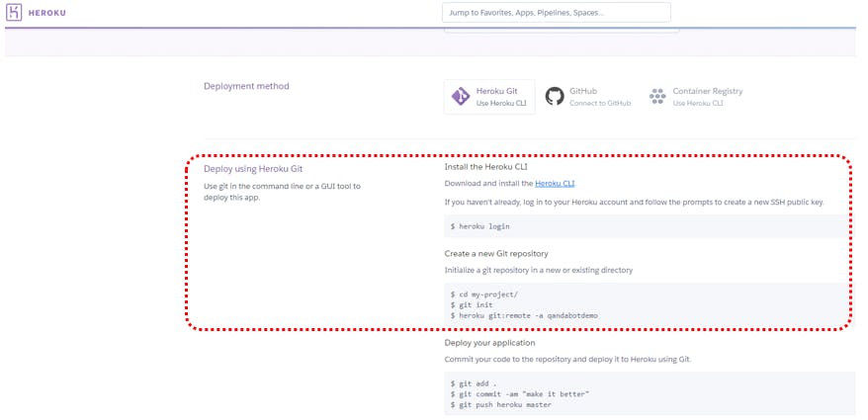
Task: Click the '$ git init' command line
Action: coord(472,305)
